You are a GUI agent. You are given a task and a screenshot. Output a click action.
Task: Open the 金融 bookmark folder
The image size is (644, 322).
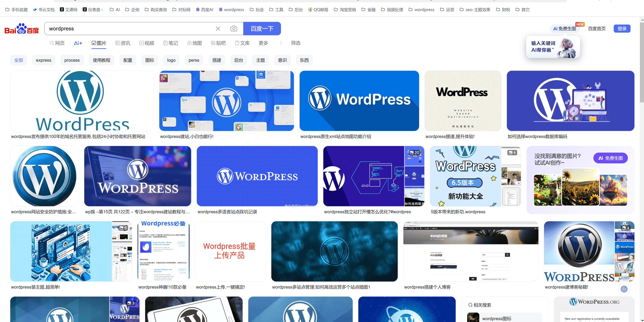coord(369,10)
